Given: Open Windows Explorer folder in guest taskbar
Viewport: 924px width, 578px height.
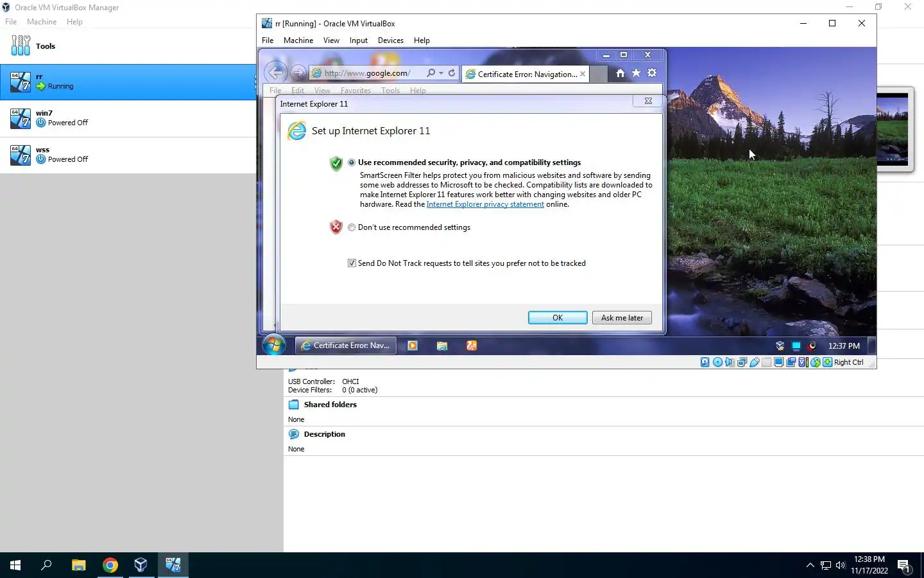Looking at the screenshot, I should click(442, 346).
